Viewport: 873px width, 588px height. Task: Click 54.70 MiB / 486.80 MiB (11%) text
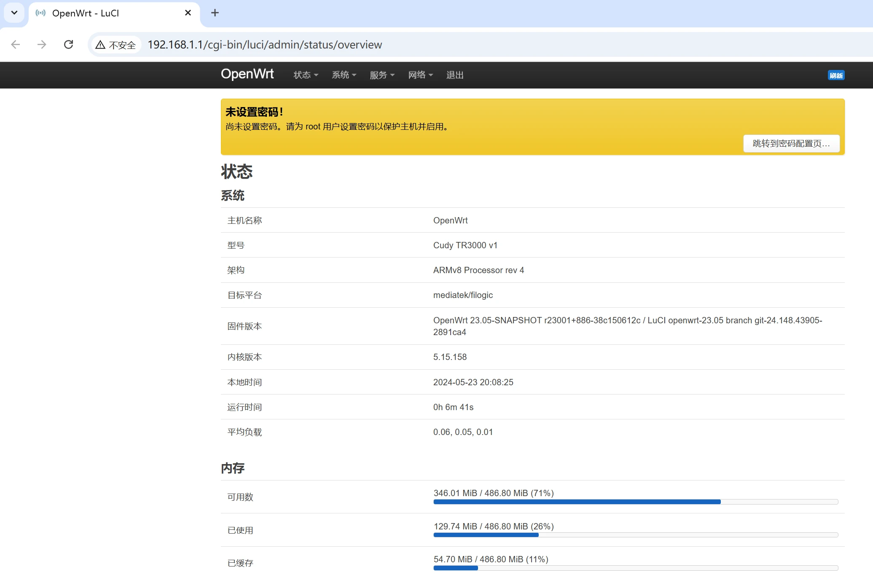491,559
